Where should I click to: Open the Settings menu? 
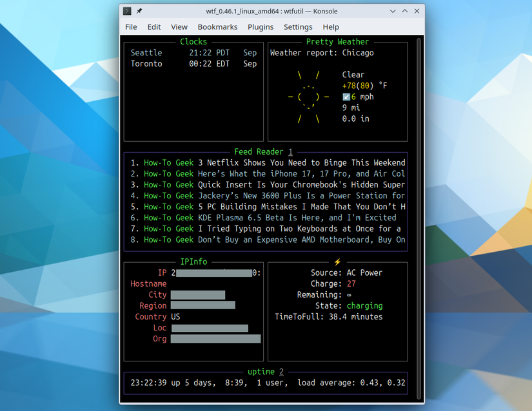[x=298, y=27]
